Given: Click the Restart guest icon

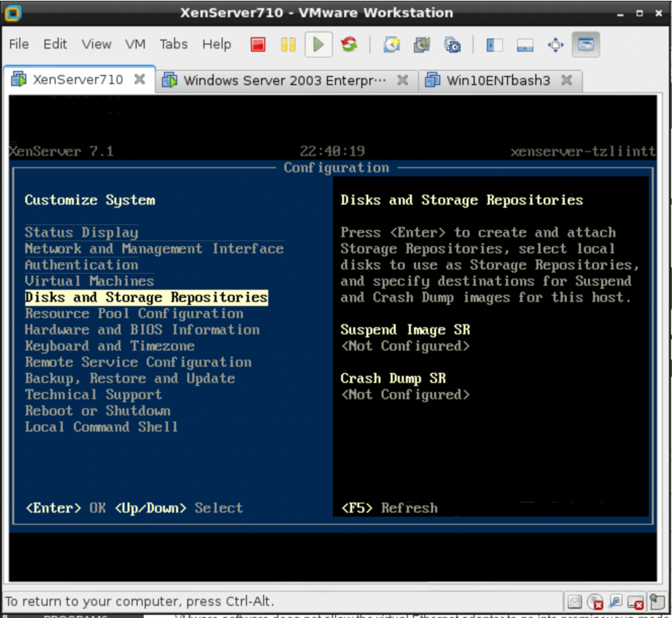Looking at the screenshot, I should (x=349, y=45).
